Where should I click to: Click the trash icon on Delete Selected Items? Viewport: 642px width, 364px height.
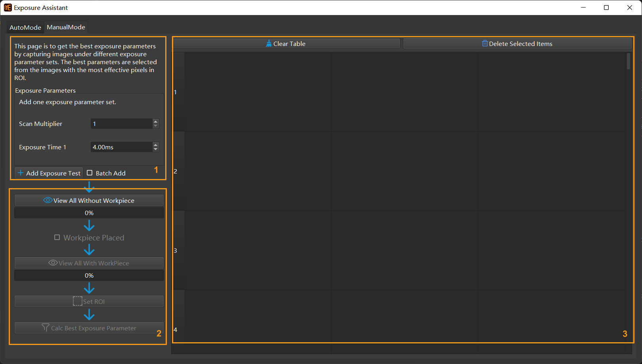[x=485, y=44]
